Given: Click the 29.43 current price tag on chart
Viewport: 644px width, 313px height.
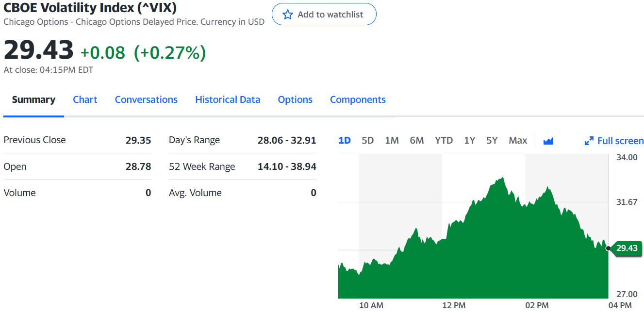Looking at the screenshot, I should [627, 248].
